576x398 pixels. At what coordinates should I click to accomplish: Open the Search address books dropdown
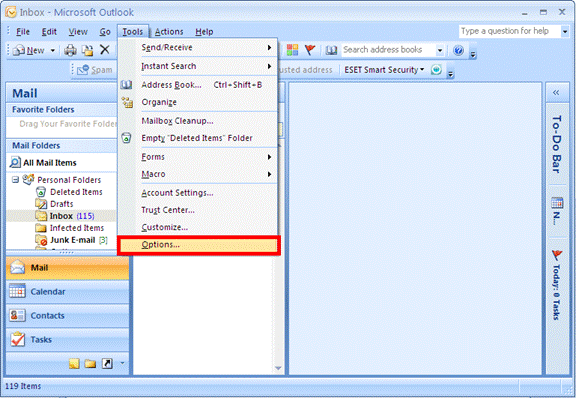pos(440,50)
